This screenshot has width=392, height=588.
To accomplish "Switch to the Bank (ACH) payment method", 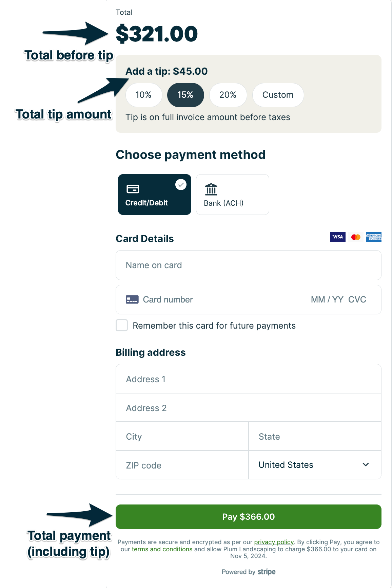I will pyautogui.click(x=232, y=195).
